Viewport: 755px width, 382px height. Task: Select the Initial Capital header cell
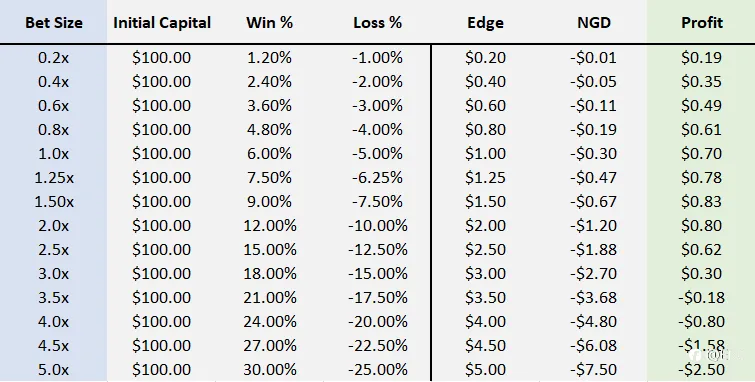[162, 23]
